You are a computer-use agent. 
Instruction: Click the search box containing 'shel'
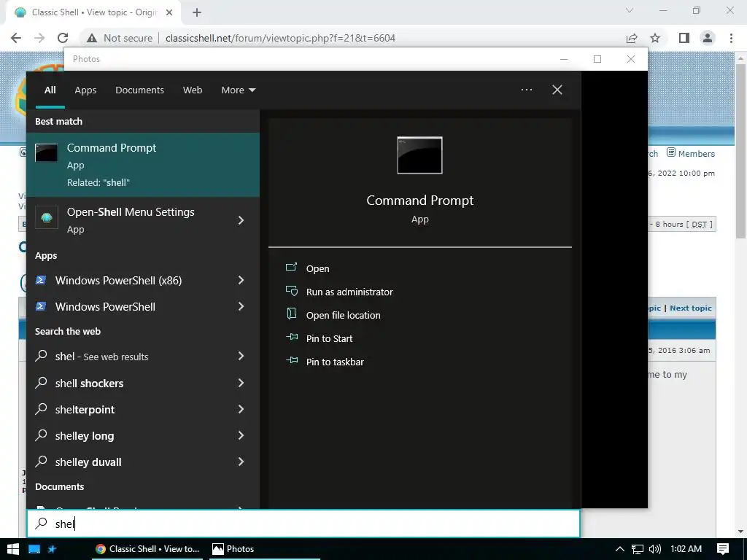point(303,524)
